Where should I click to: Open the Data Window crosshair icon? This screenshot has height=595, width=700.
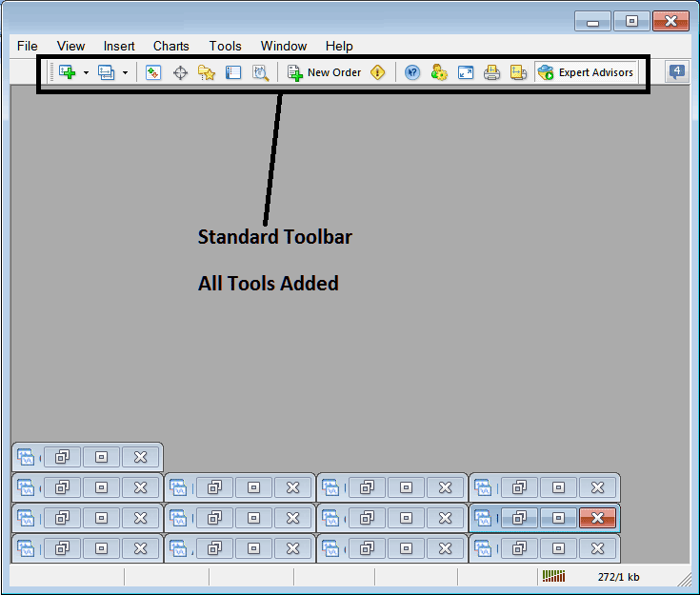[x=180, y=72]
